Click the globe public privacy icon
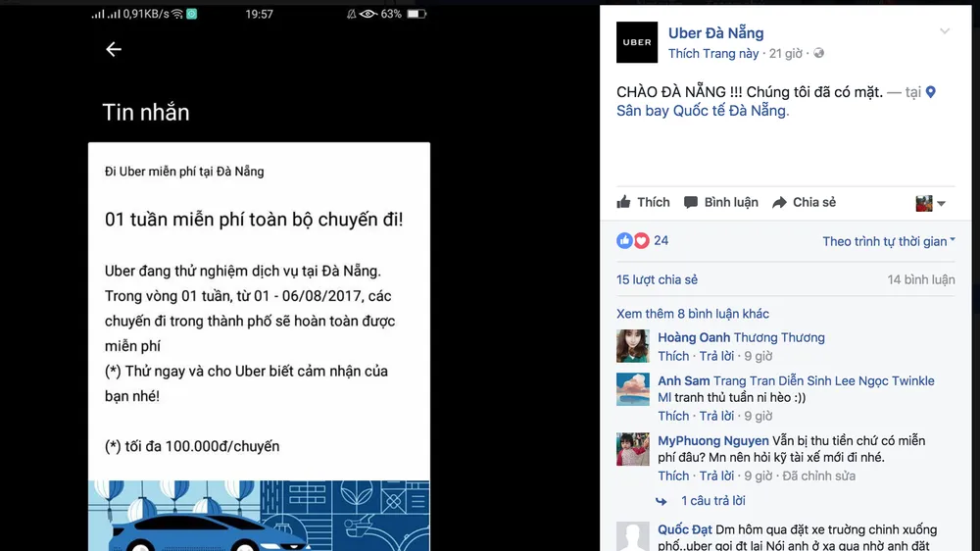Image resolution: width=980 pixels, height=551 pixels. click(x=818, y=53)
